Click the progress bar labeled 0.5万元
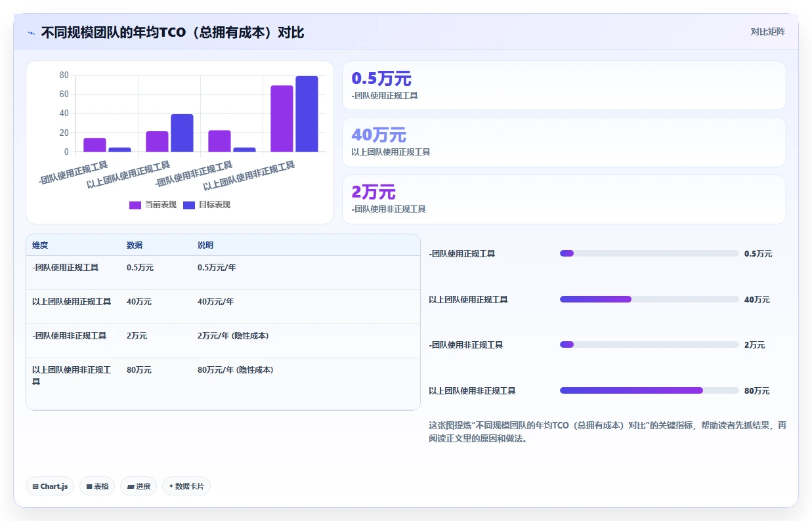 649,253
